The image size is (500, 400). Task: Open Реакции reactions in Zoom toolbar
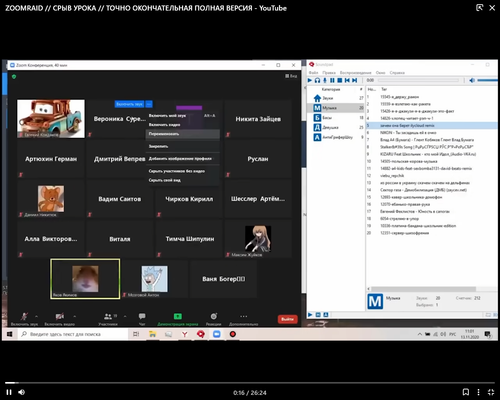click(213, 318)
